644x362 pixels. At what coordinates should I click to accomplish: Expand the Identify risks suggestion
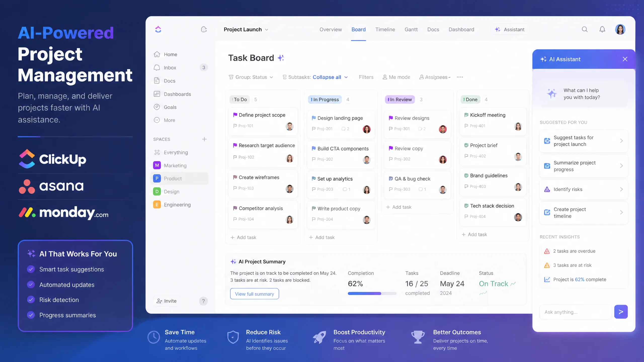584,189
